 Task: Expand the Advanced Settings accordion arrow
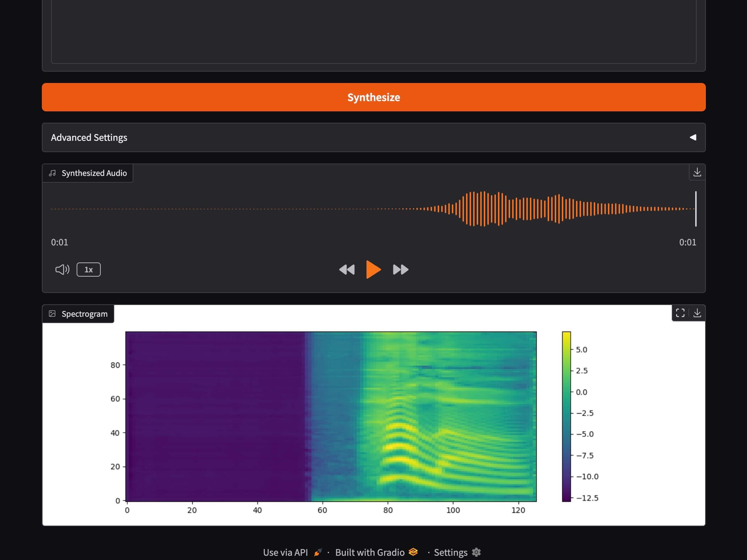click(x=693, y=137)
